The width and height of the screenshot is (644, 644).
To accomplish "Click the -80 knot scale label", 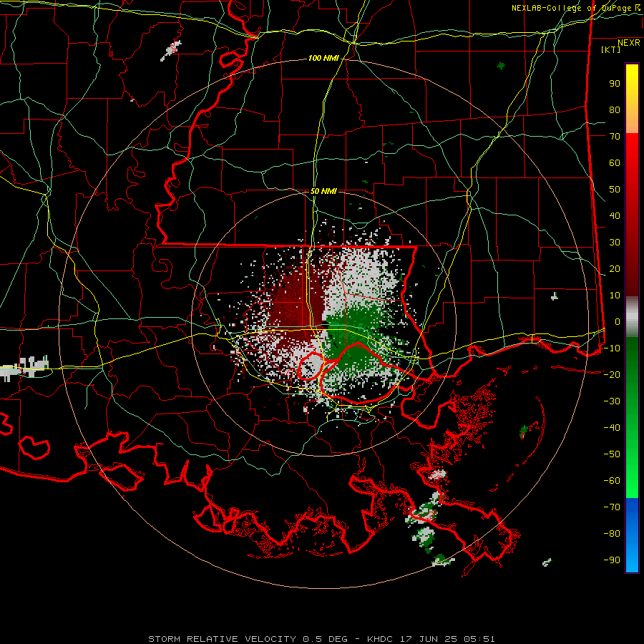I will click(x=612, y=534).
